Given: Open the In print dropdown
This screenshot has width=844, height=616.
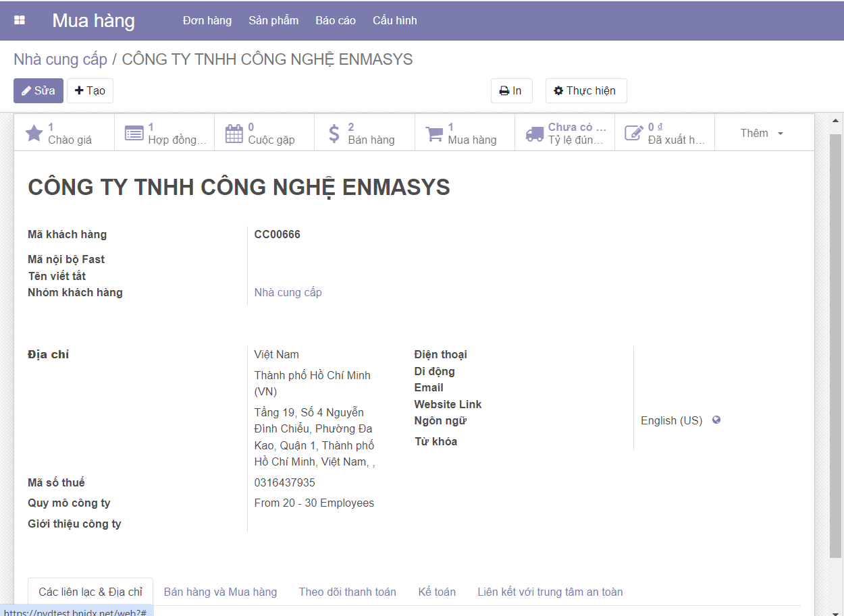Looking at the screenshot, I should [x=511, y=90].
